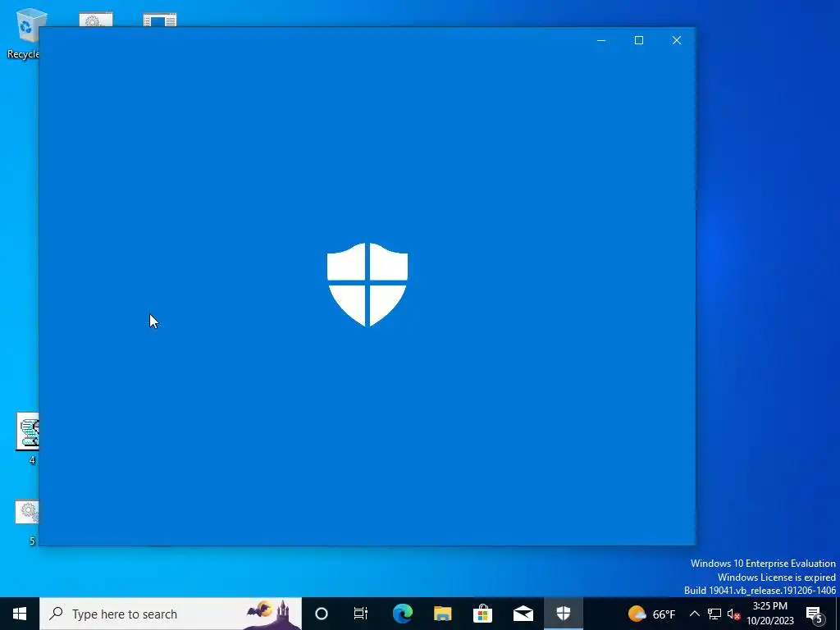The height and width of the screenshot is (630, 840).
Task: Open the network status tray icon
Action: point(714,614)
